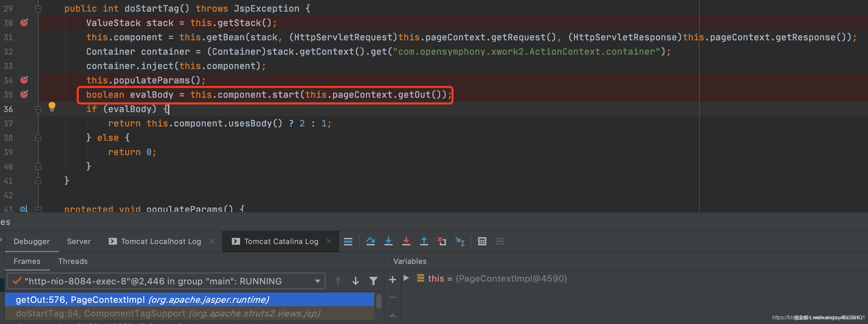Screen dimensions: 868x324
Task: Click the fold end marker on line 40
Action: pyautogui.click(x=38, y=166)
